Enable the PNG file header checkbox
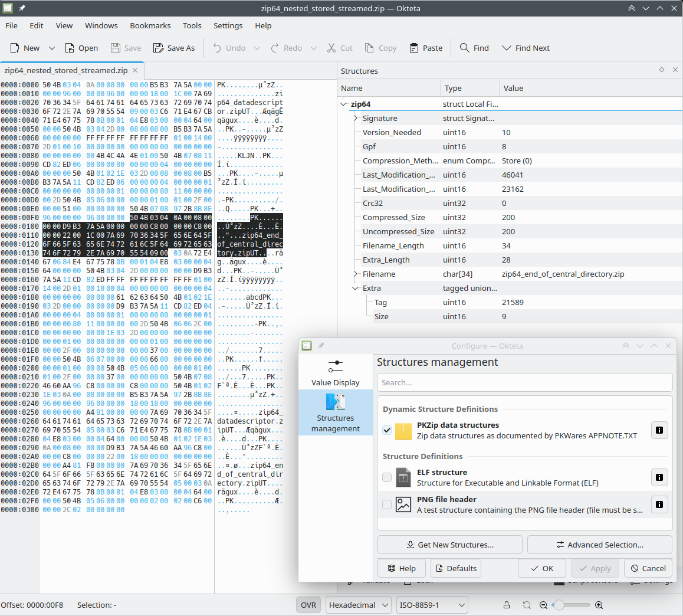The image size is (683, 616). (387, 504)
